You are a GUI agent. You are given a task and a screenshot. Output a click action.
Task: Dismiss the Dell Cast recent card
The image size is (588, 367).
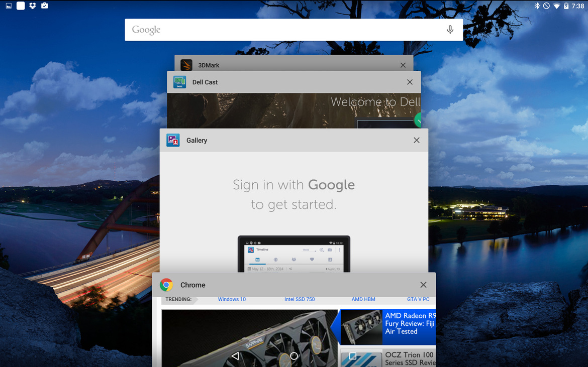pyautogui.click(x=410, y=82)
